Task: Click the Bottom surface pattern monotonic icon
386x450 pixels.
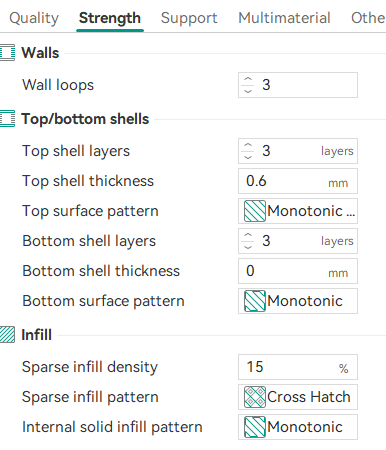Action: (255, 301)
